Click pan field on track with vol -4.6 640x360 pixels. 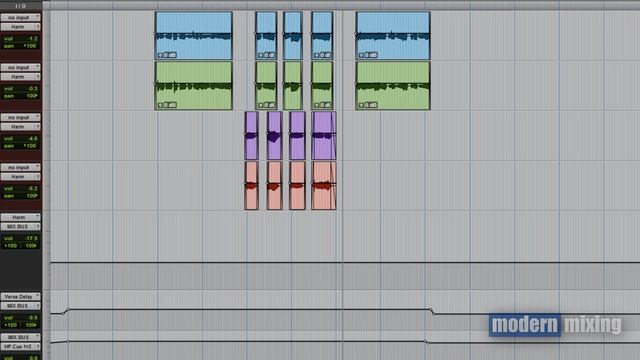(20, 146)
